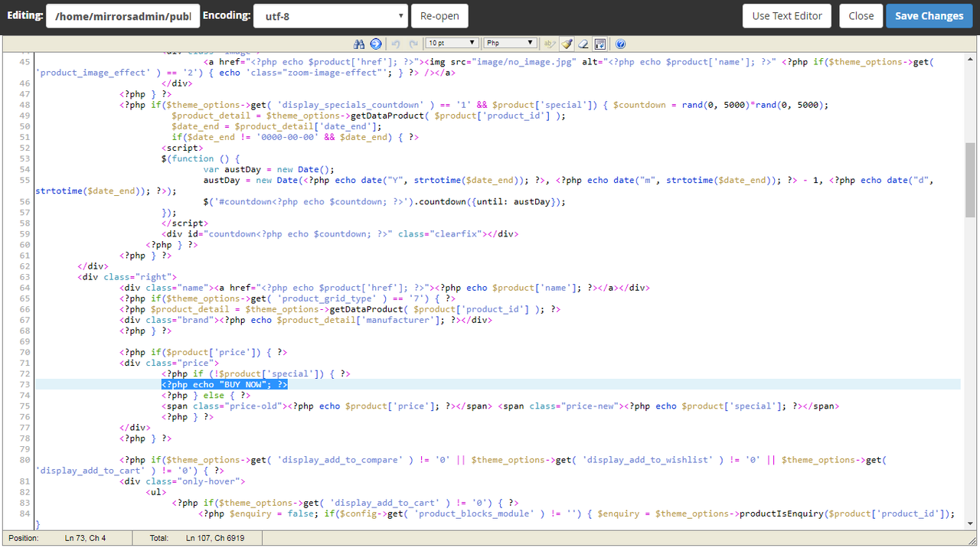
Task: Click the div class="right" line
Action: click(x=127, y=277)
